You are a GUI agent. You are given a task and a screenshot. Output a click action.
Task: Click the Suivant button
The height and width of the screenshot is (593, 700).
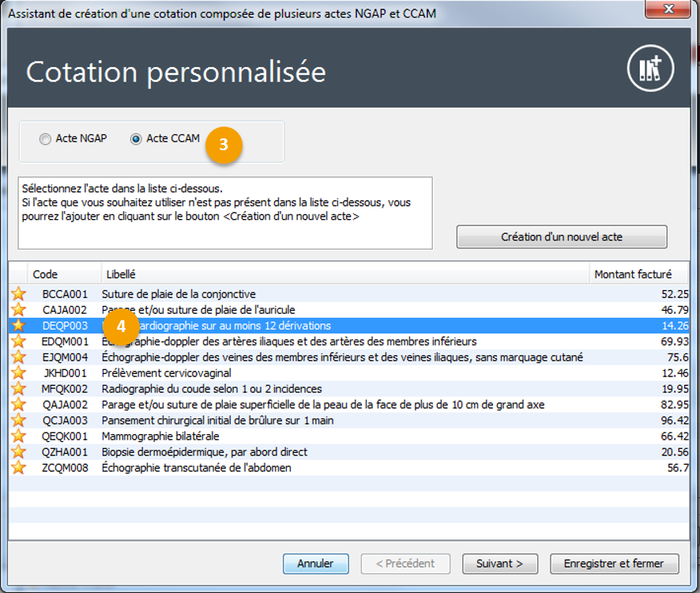499,564
